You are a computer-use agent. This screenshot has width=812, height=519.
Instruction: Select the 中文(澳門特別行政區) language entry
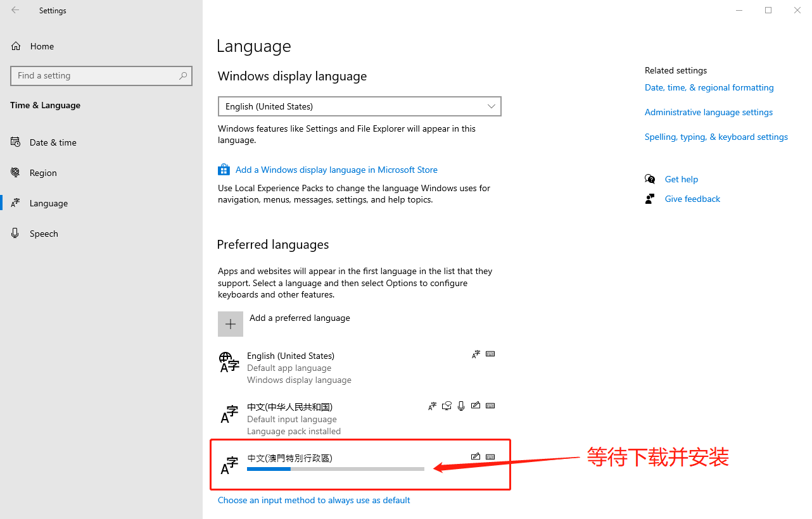click(359, 465)
